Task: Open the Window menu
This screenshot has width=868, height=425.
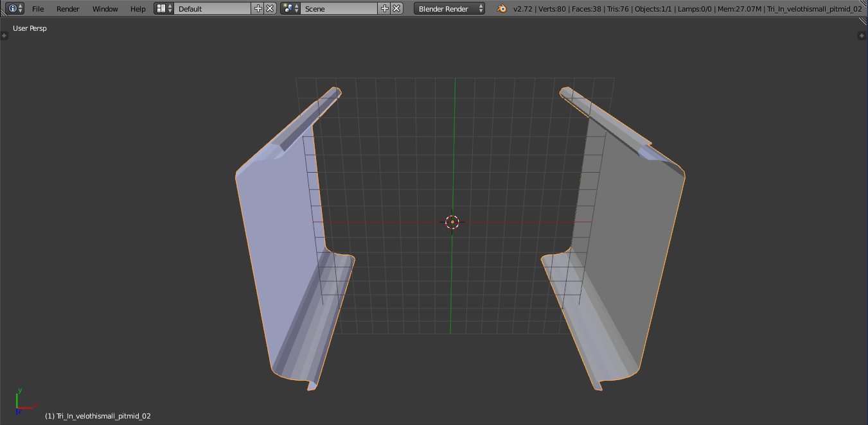Action: click(x=105, y=9)
